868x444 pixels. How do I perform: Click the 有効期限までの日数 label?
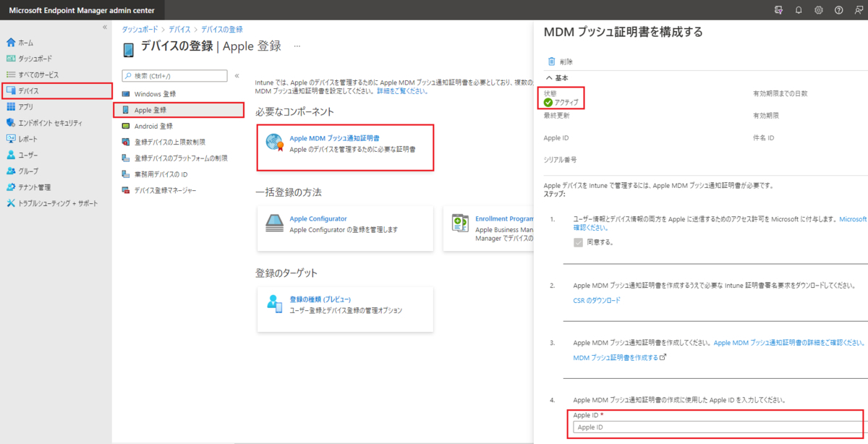tap(780, 93)
